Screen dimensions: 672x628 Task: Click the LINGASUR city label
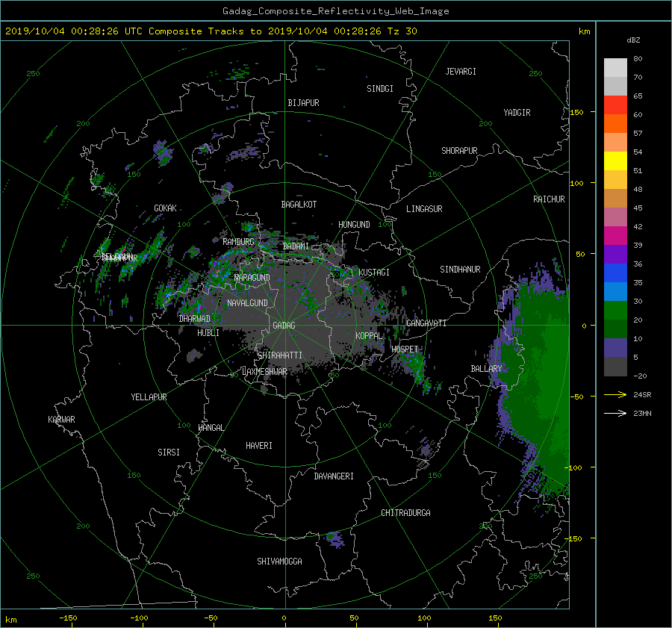[424, 209]
